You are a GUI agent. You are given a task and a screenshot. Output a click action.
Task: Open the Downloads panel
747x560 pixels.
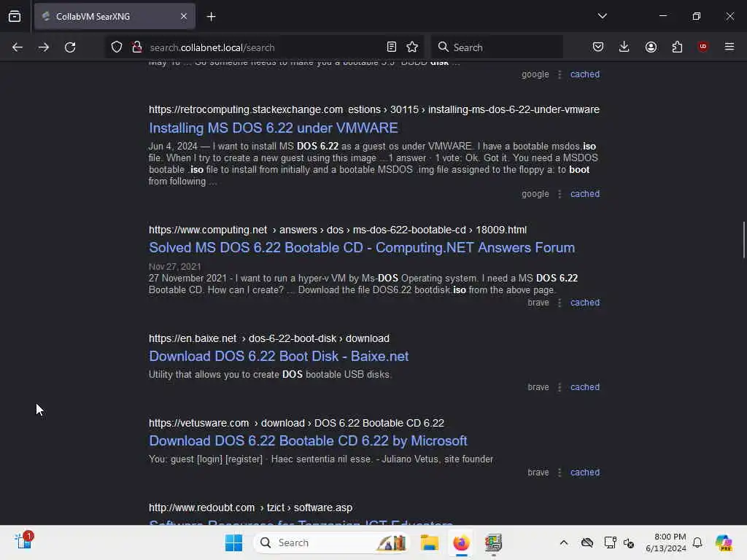tap(624, 47)
